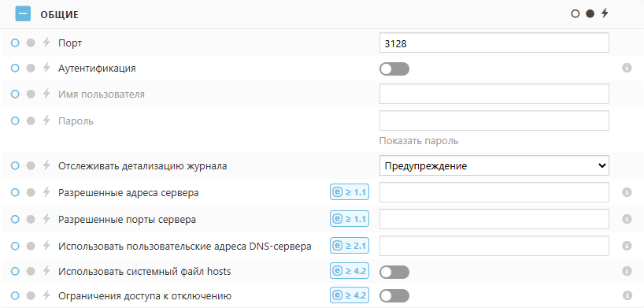
Task: Open info icon for Разрешенные адреса сервера
Action: click(x=627, y=192)
